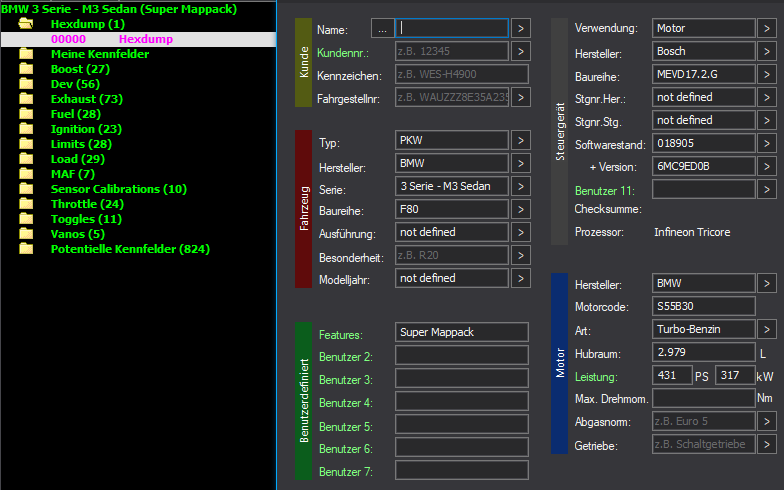This screenshot has width=784, height=490.
Task: Open the Softwarestand arrow button
Action: [766, 144]
